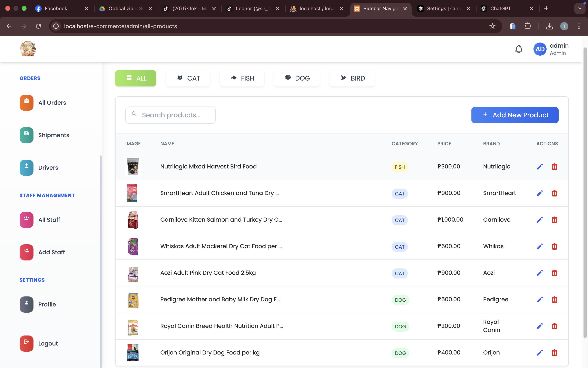This screenshot has height=368, width=588.
Task: Click Add New Product button
Action: [x=515, y=115]
